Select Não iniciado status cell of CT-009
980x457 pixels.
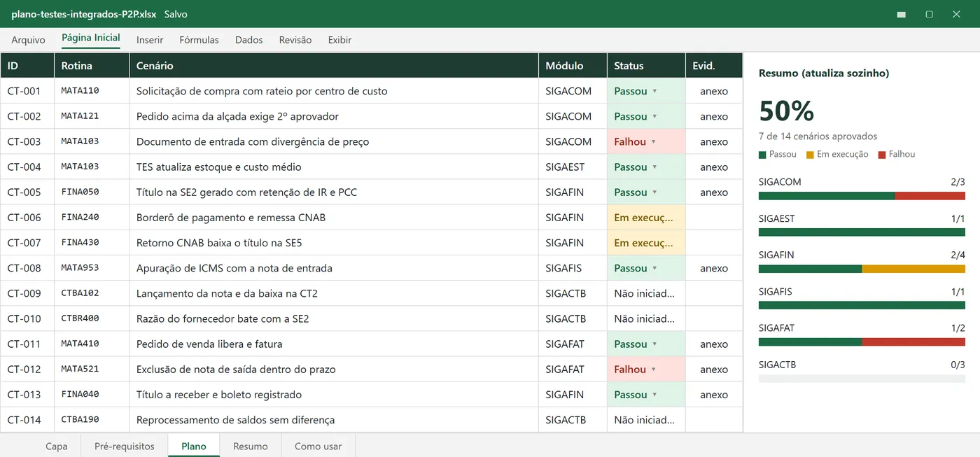646,293
